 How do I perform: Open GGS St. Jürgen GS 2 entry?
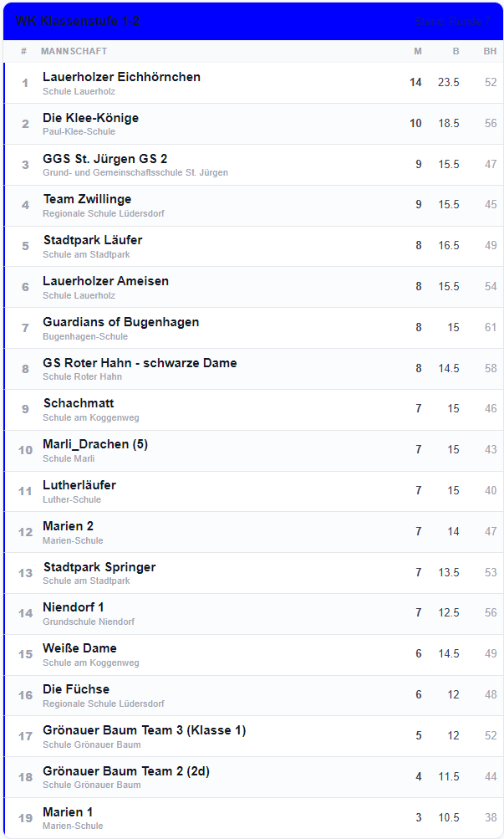pos(104,159)
